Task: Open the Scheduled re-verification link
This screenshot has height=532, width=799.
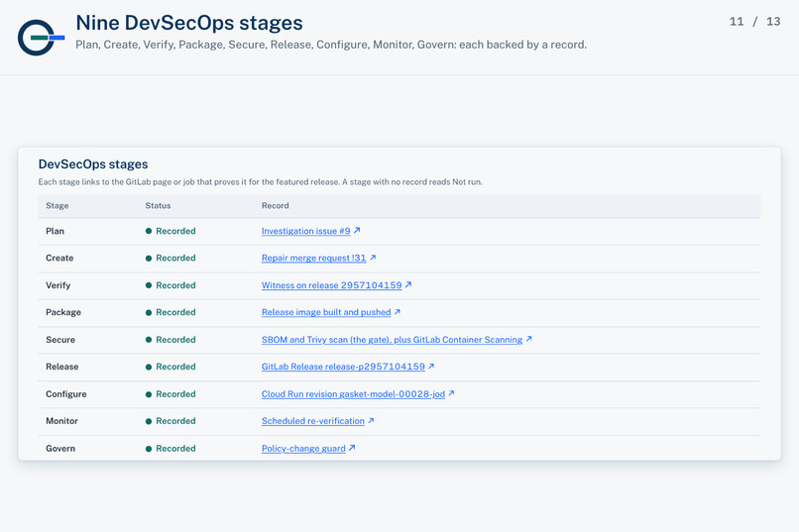Action: (313, 421)
